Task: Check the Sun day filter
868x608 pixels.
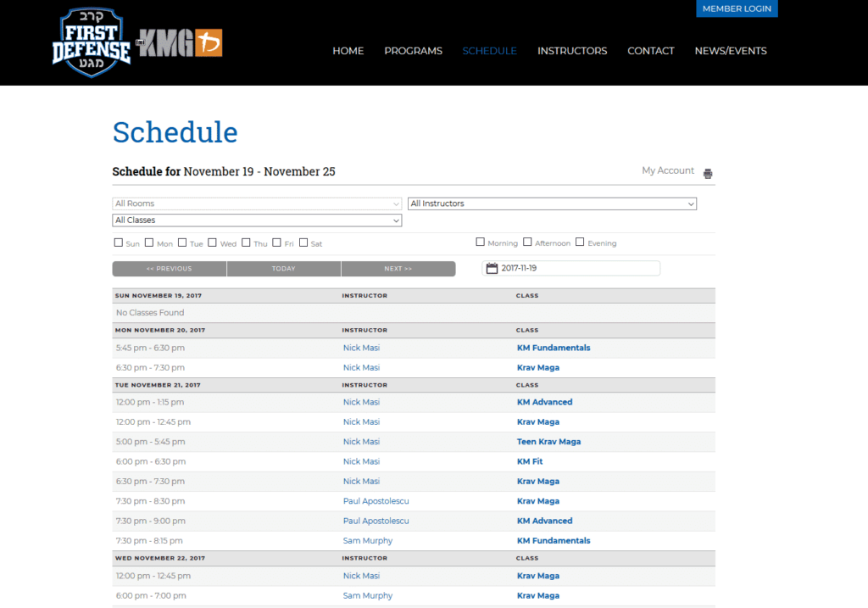Action: (x=118, y=243)
